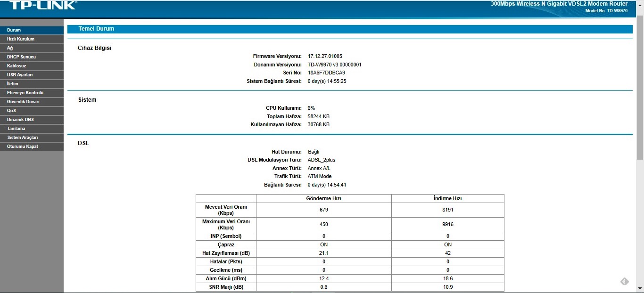Open Dinamik DNS in the sidebar
644x293 pixels.
[x=32, y=120]
